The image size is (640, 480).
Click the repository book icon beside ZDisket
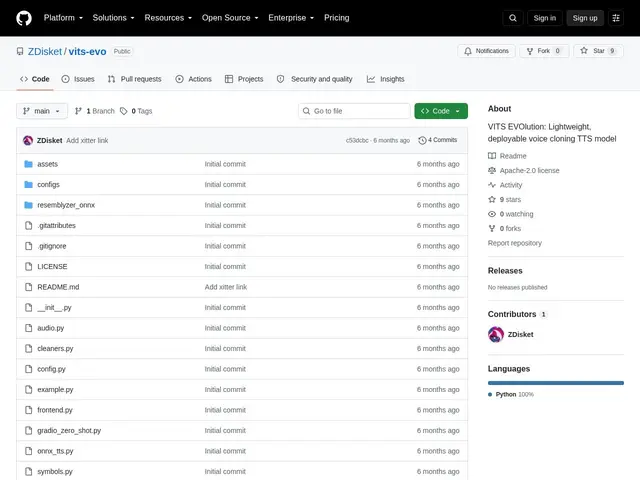click(20, 51)
